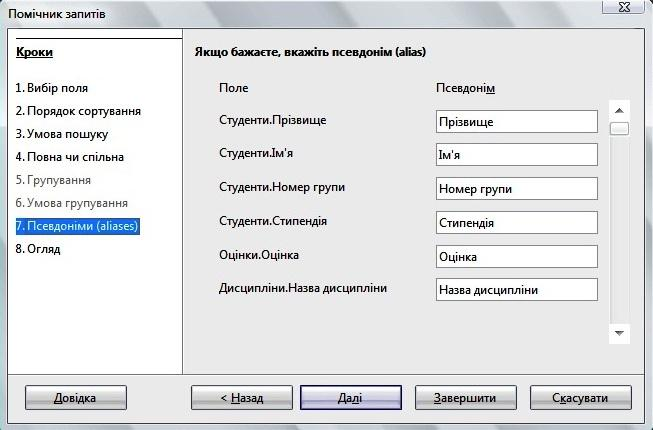Click the Студенти.Ім'я field label
The image size is (653, 430).
click(x=256, y=153)
